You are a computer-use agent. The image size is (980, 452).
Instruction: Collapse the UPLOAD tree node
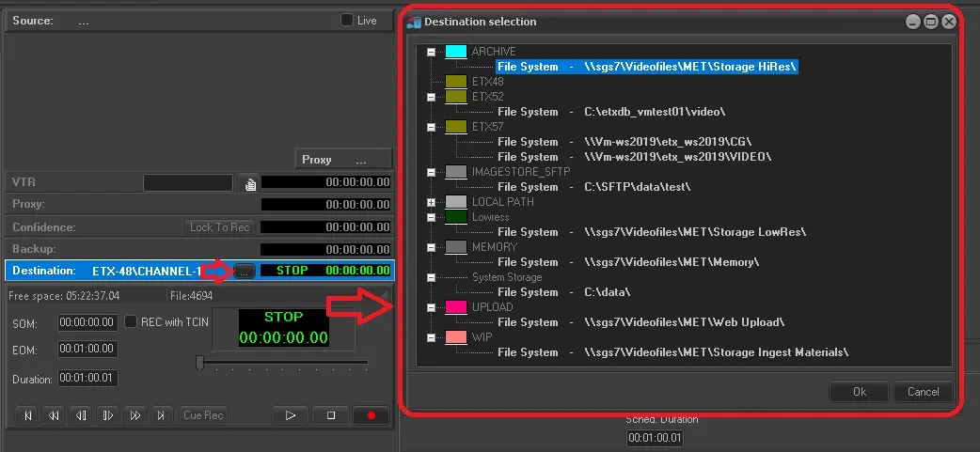coord(431,307)
